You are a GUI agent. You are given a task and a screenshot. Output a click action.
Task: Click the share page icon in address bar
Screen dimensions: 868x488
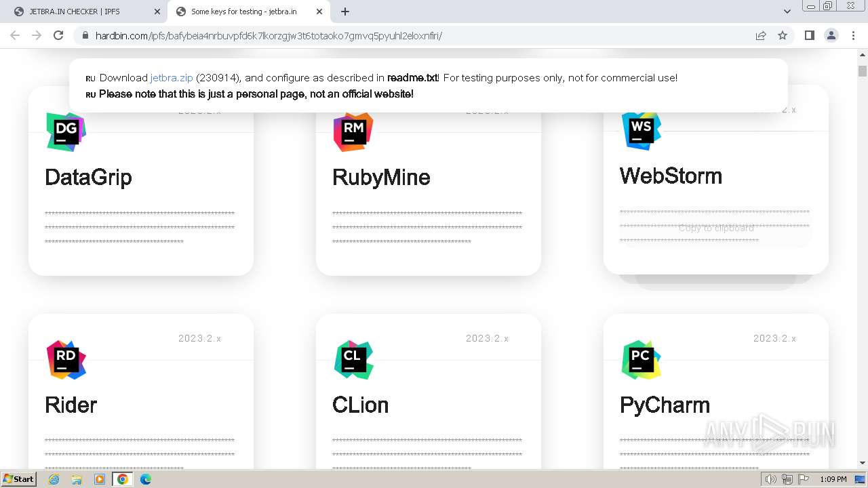[x=761, y=35]
